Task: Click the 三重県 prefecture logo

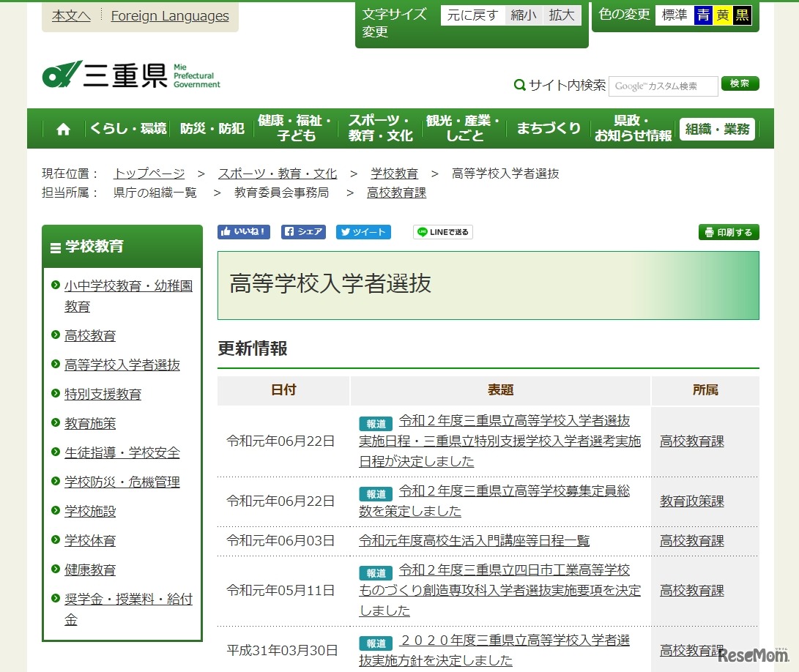Action: [x=131, y=75]
